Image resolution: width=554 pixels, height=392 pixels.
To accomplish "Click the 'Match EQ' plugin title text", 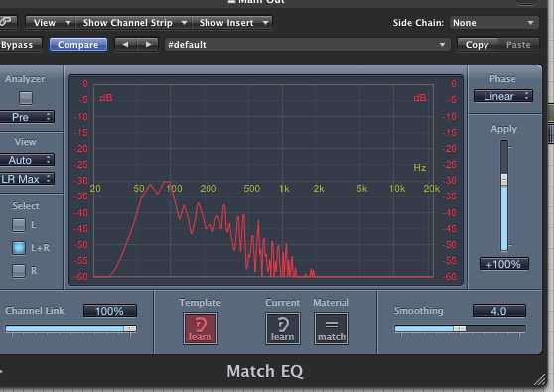I will 265,371.
